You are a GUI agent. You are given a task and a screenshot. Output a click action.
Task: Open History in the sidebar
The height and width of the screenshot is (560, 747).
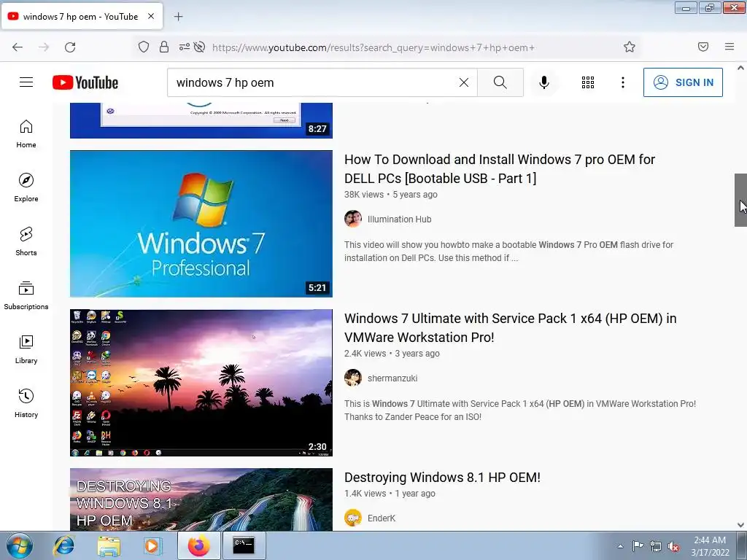[x=26, y=402]
